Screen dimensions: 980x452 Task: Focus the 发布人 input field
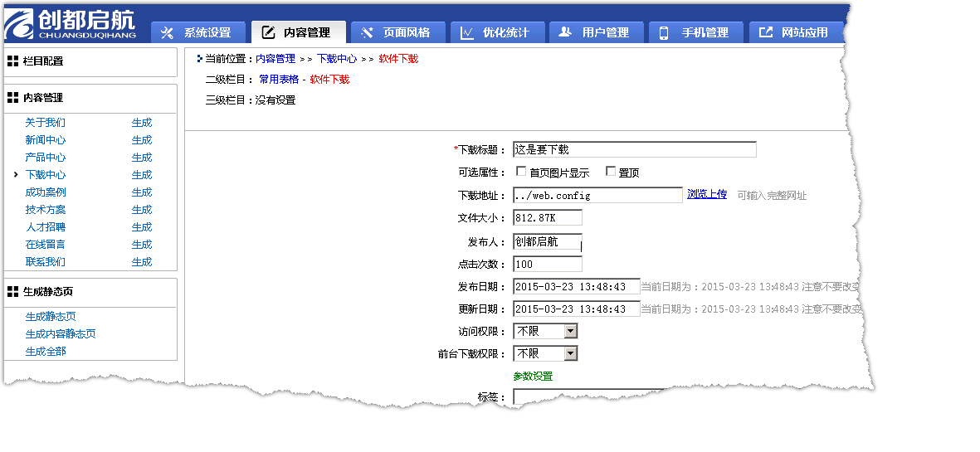tap(548, 241)
